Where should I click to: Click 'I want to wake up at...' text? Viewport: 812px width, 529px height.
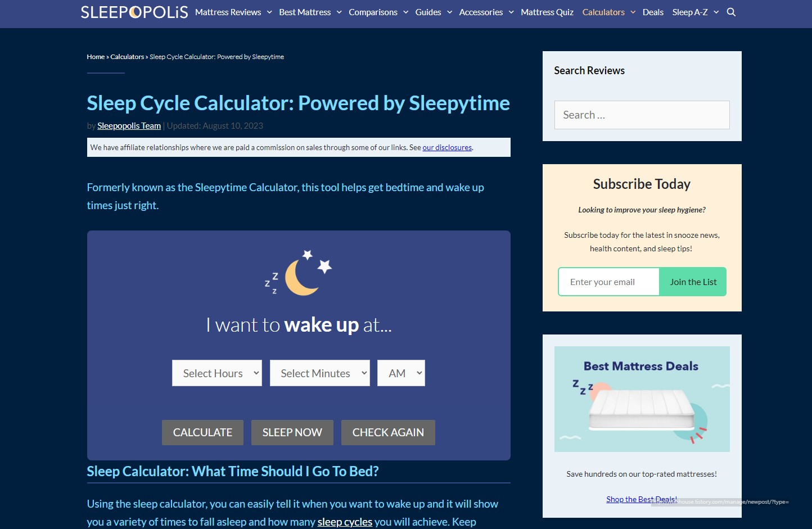[299, 325]
